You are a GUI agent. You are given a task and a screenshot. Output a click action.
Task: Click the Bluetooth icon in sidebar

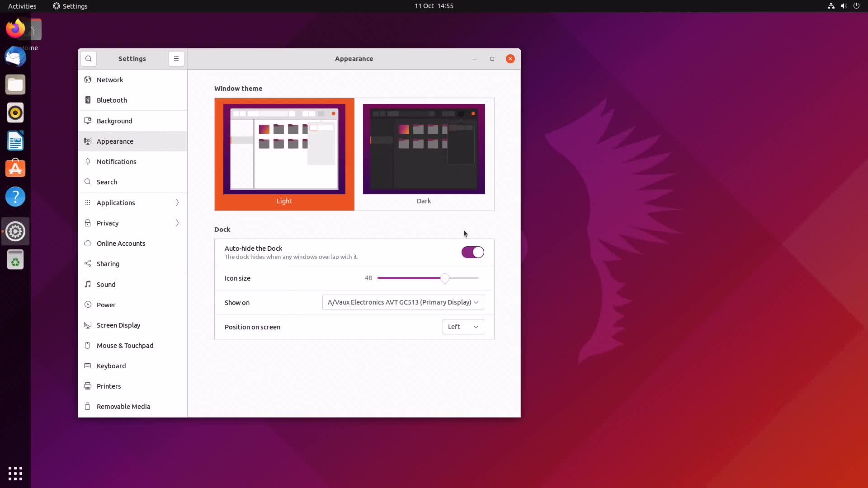(x=88, y=100)
